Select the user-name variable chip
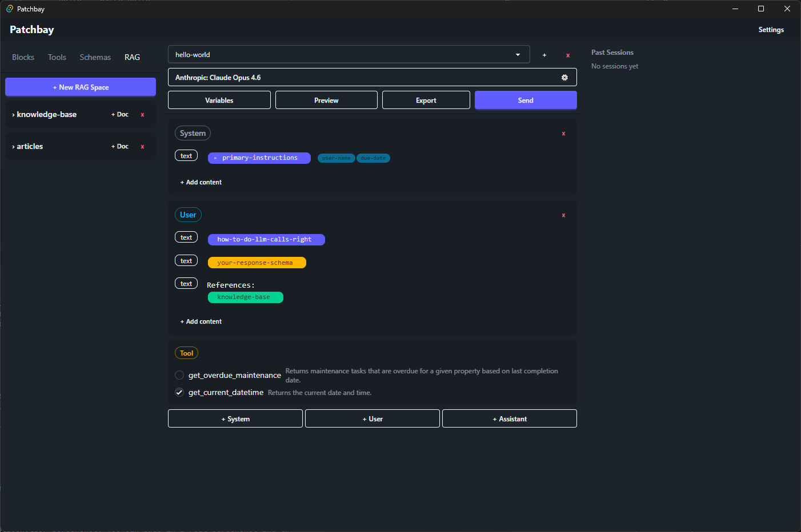Image resolution: width=801 pixels, height=532 pixels. click(x=336, y=158)
